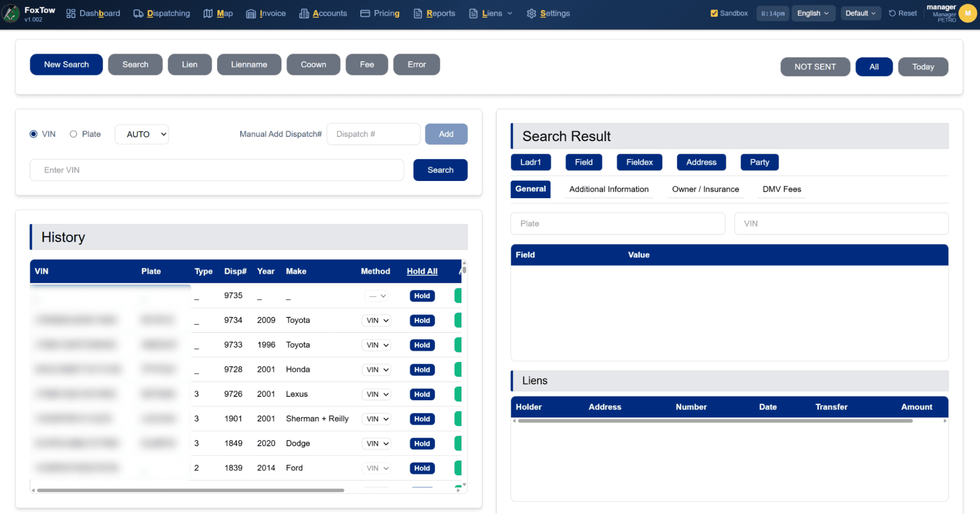
Task: Click the green status bar for dispatch 9726
Action: 458,394
